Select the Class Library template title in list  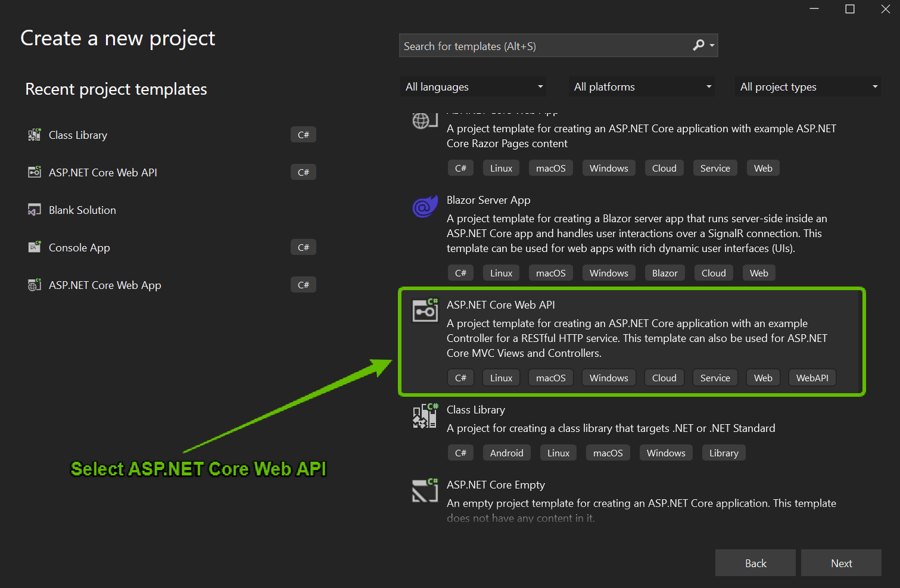click(475, 410)
